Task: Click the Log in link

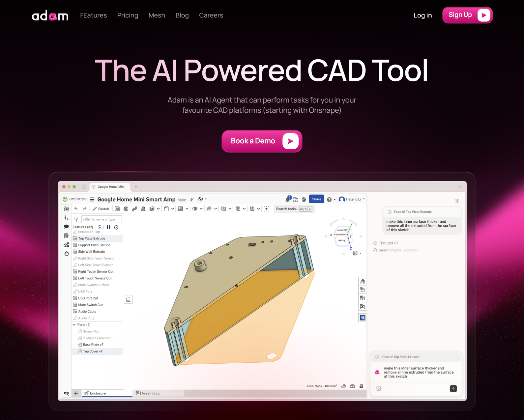Action: (x=423, y=15)
